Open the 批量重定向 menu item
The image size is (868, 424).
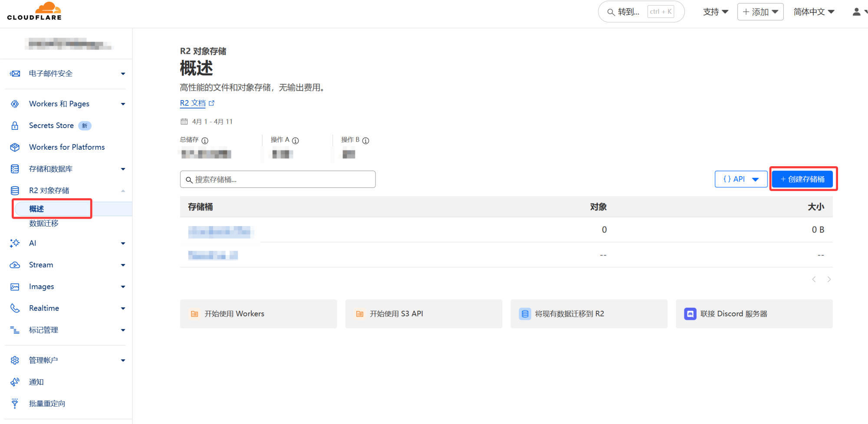(47, 404)
